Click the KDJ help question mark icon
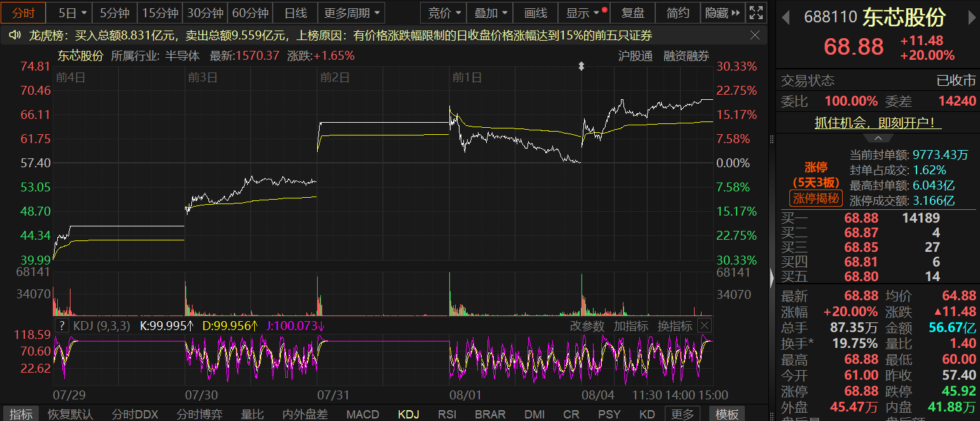 [61, 326]
